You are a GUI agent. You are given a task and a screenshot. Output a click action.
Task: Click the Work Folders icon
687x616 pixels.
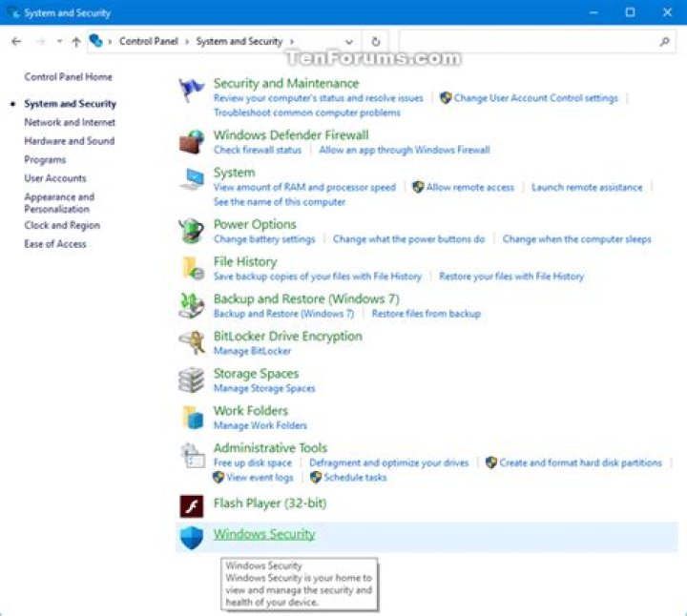click(193, 417)
